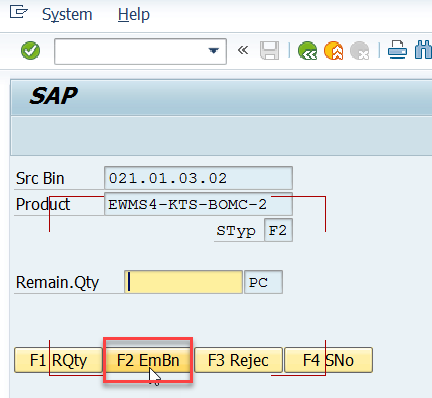Click the Save floppy disk icon
Screen dimensions: 432x398
(269, 51)
